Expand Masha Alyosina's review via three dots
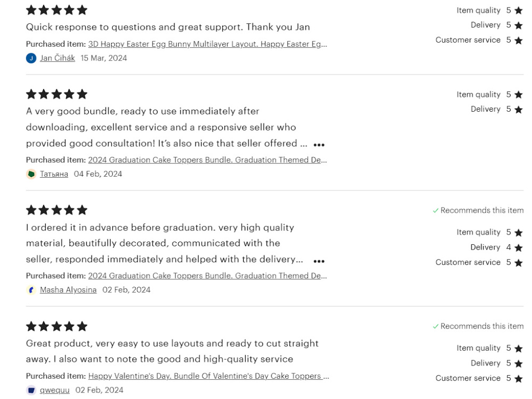This screenshot has height=399, width=532. [x=319, y=261]
